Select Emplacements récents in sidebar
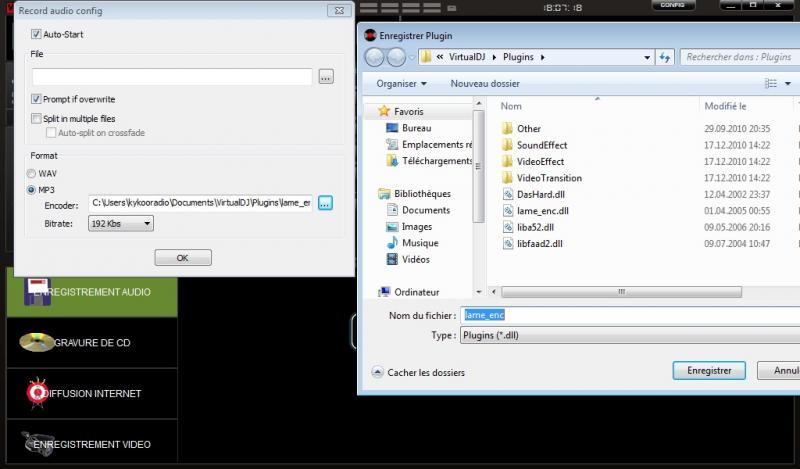 pyautogui.click(x=436, y=144)
